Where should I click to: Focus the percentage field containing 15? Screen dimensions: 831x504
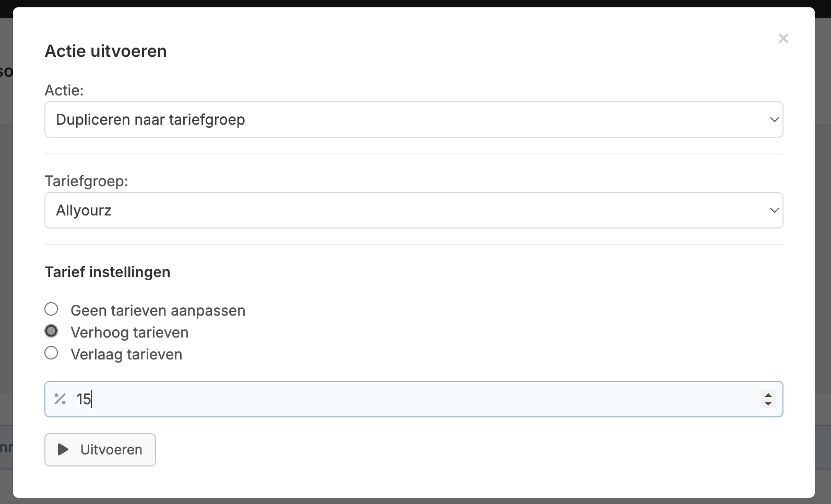pyautogui.click(x=413, y=399)
